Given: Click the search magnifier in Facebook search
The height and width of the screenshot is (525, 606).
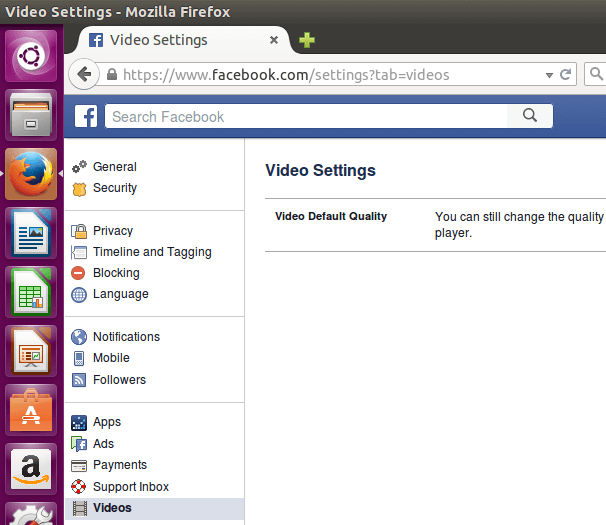Looking at the screenshot, I should pyautogui.click(x=530, y=115).
